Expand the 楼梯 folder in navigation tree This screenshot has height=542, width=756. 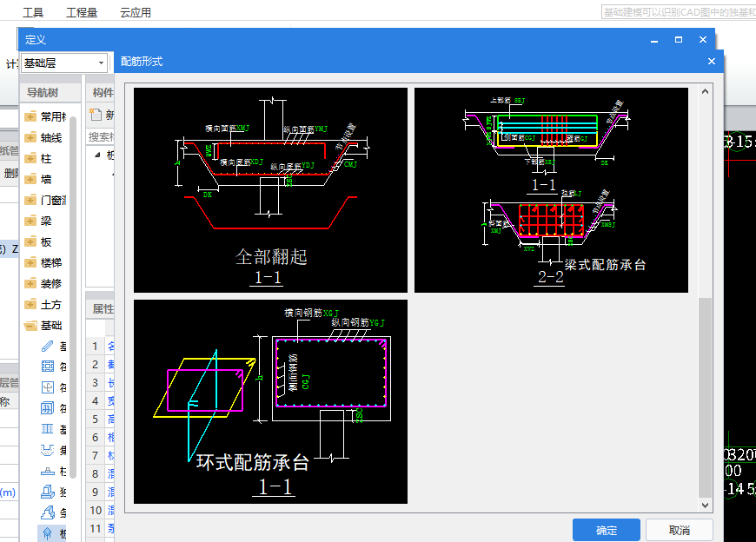pos(30,262)
